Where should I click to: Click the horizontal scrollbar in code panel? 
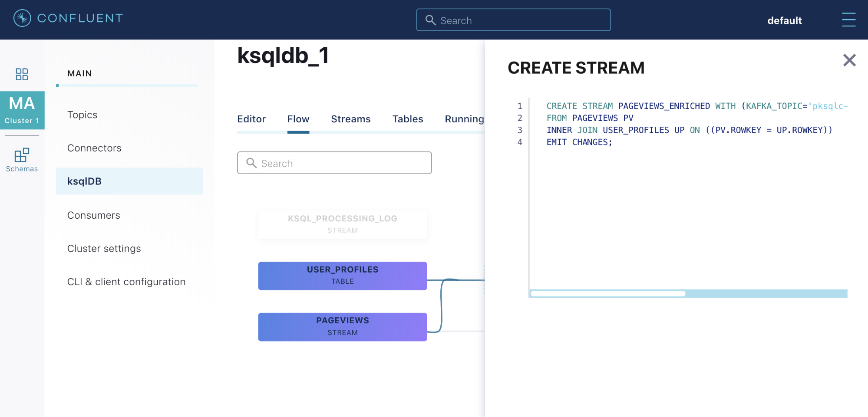click(x=608, y=294)
